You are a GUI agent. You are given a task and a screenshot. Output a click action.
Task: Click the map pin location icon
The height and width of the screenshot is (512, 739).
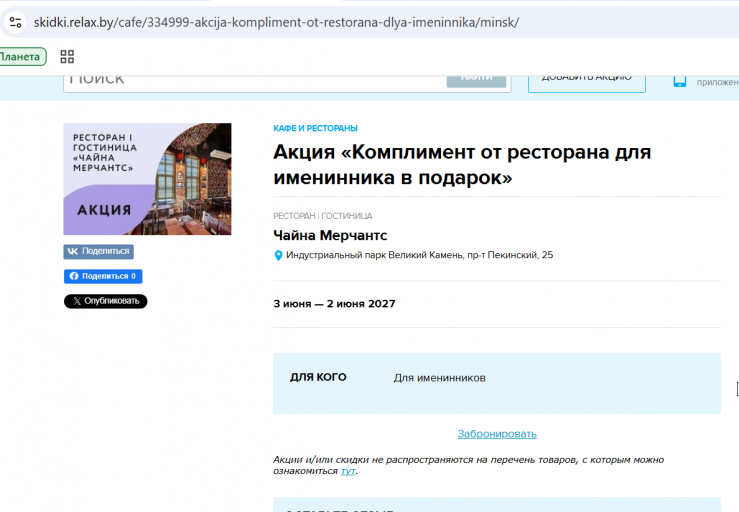[x=278, y=256]
